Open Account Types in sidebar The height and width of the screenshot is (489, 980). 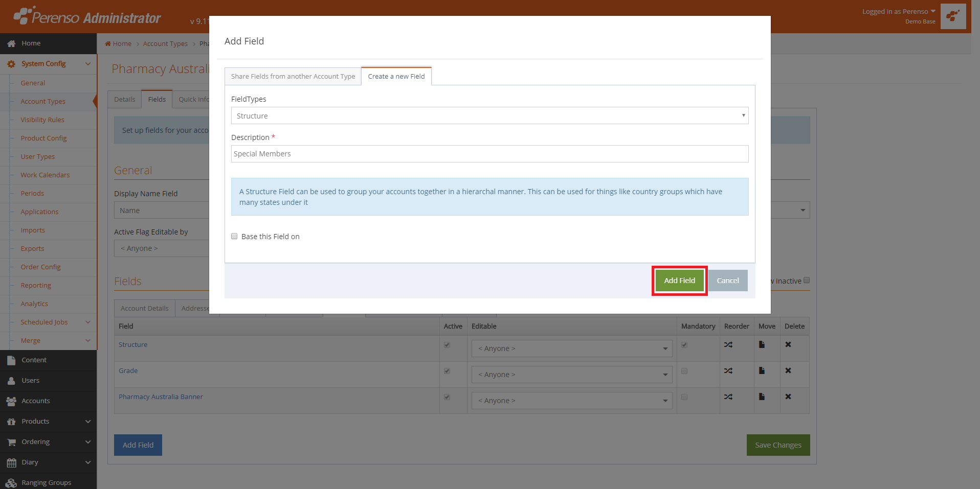point(43,102)
